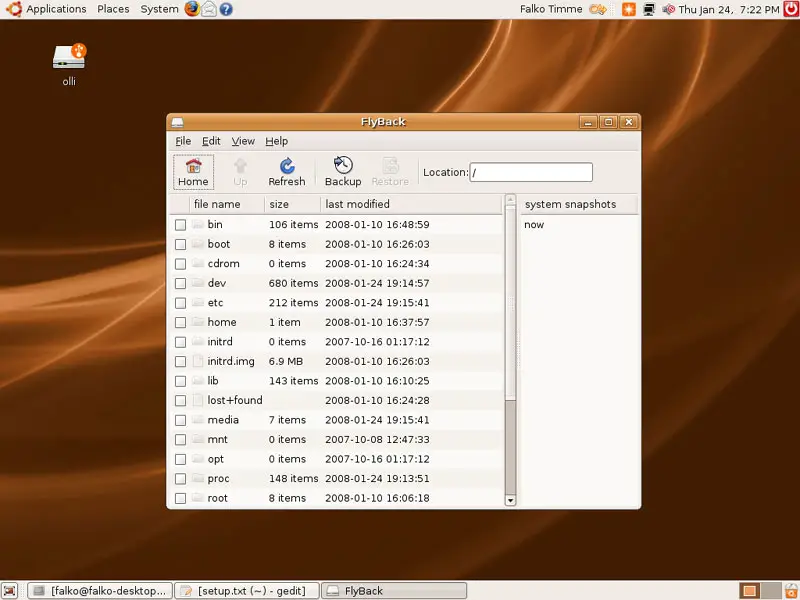Click the '2007-10-08 12:47:33' date
The image size is (800, 600).
click(x=377, y=439)
